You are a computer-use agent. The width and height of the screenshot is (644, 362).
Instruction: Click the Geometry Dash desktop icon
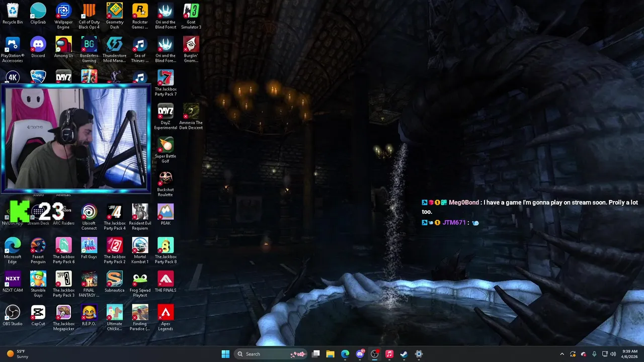tap(115, 16)
